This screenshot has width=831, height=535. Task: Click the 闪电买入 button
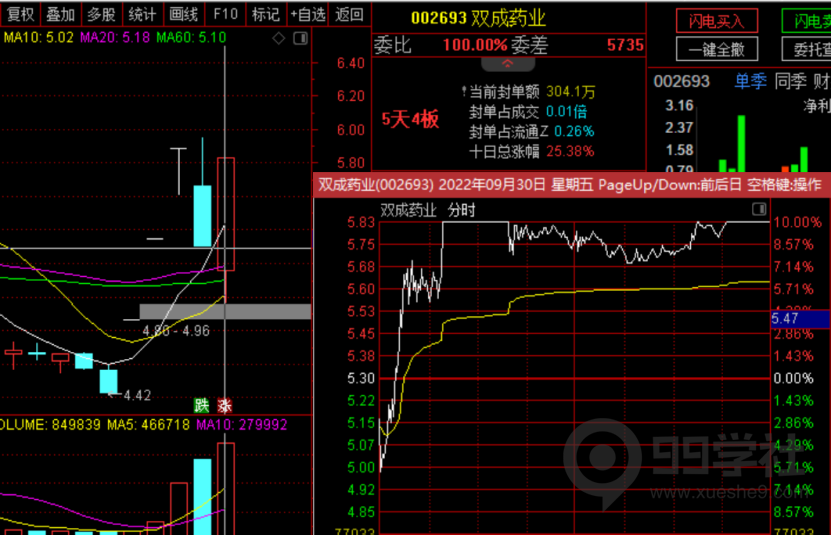(717, 21)
